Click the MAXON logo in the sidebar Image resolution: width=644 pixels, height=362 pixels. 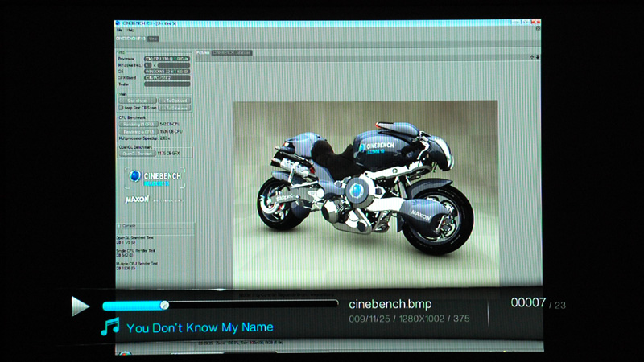137,200
